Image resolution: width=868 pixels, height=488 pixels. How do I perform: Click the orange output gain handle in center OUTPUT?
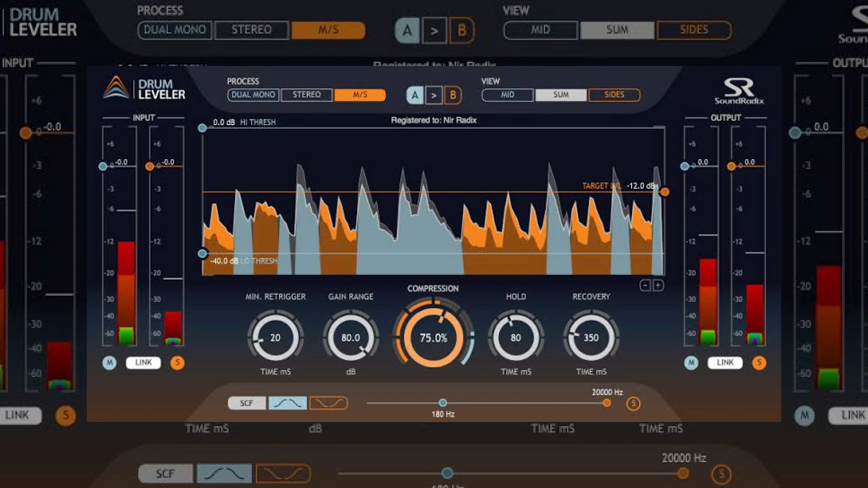(x=731, y=166)
